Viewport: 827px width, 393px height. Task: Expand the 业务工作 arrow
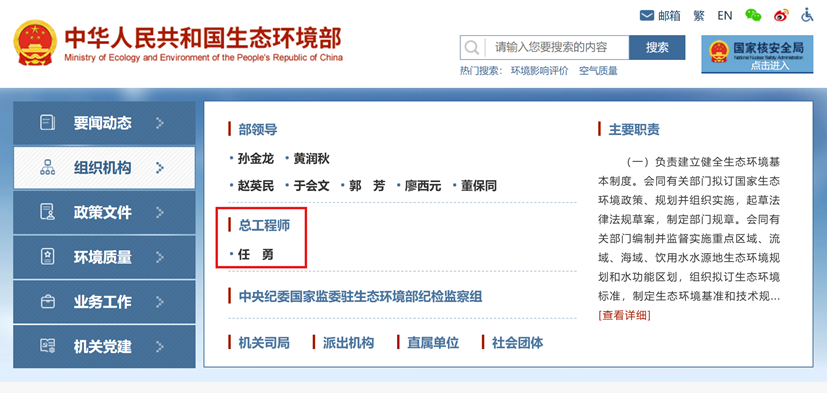[160, 302]
